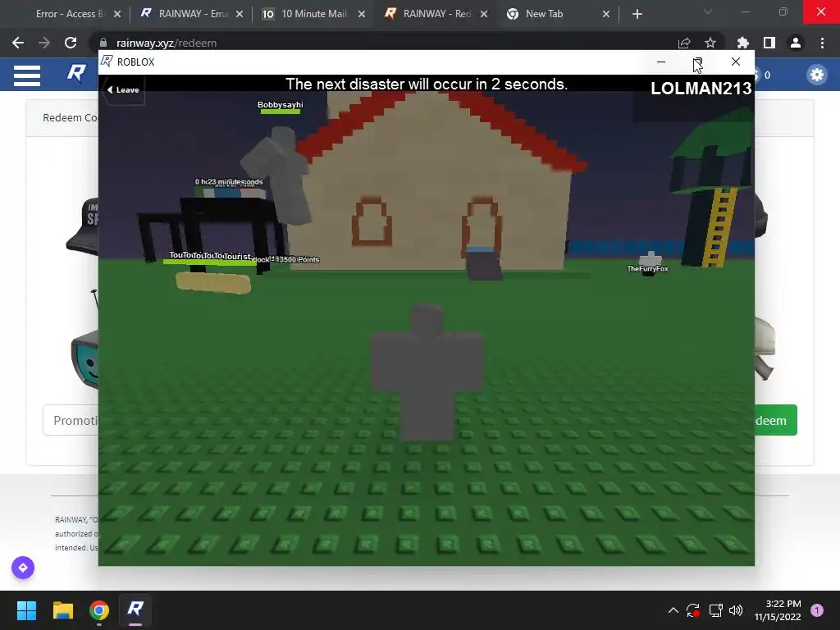Open Windows Start menu
Screen dimensions: 840x630
26,610
